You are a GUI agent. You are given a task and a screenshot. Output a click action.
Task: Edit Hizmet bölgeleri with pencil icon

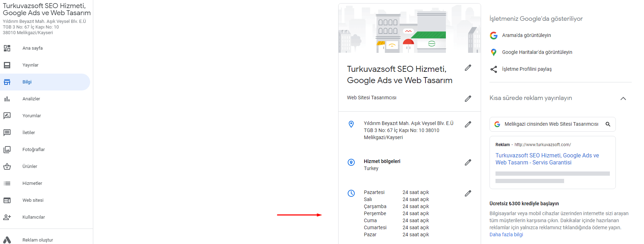[468, 162]
